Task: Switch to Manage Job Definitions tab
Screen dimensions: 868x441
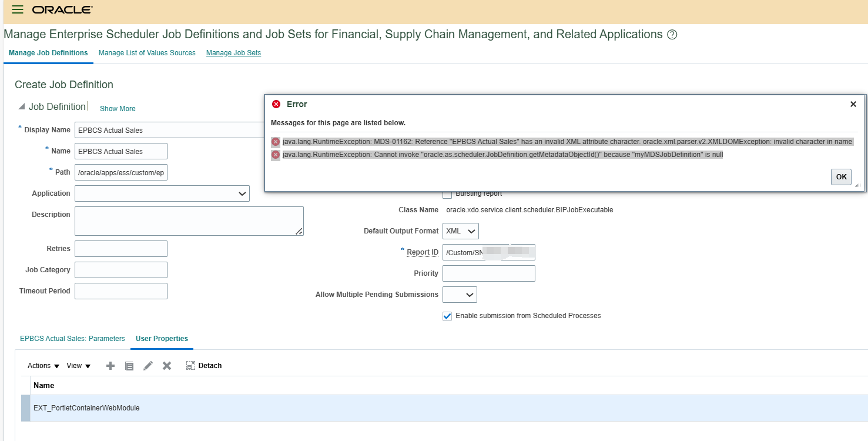Action: [x=48, y=53]
